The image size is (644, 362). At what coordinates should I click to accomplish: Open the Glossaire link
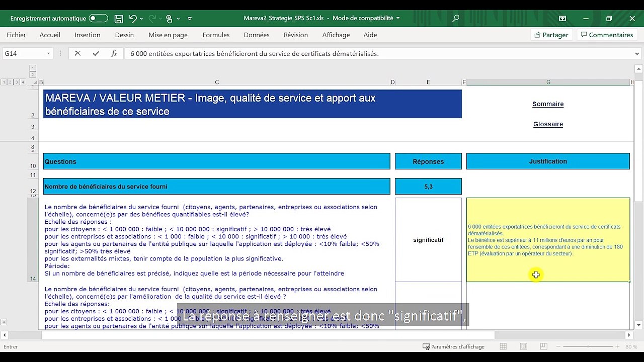(x=548, y=124)
